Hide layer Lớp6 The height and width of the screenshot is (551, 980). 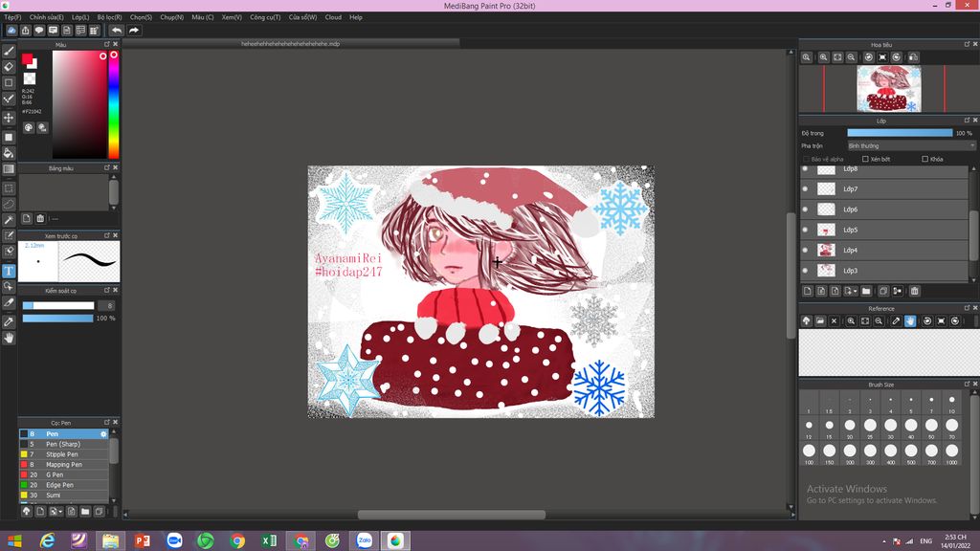[805, 209]
